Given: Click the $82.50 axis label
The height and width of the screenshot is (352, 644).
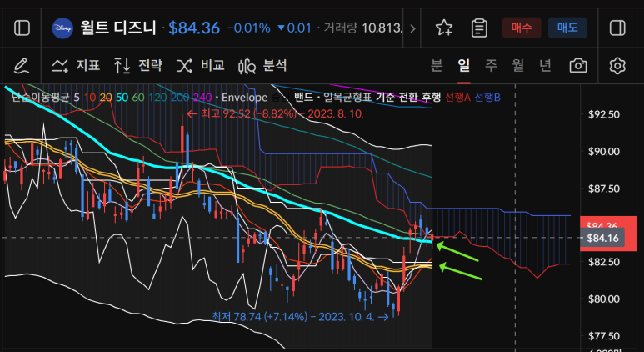Looking at the screenshot, I should pos(604,262).
